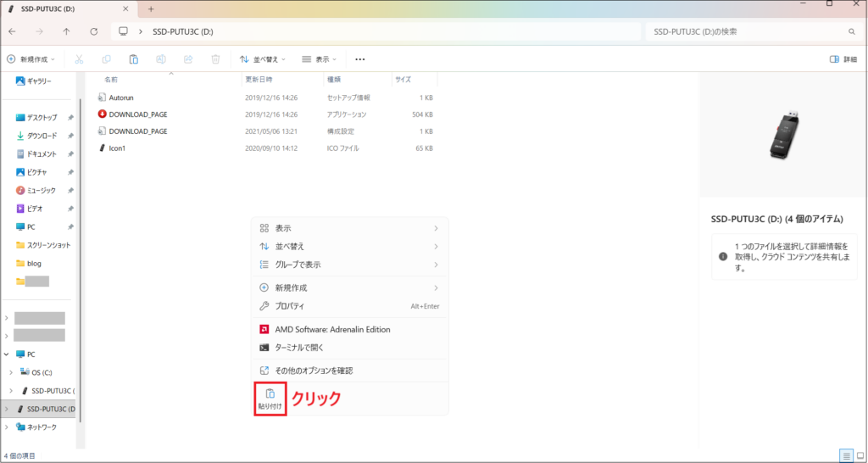Click the delete trash icon in toolbar
This screenshot has width=868, height=463.
(215, 59)
